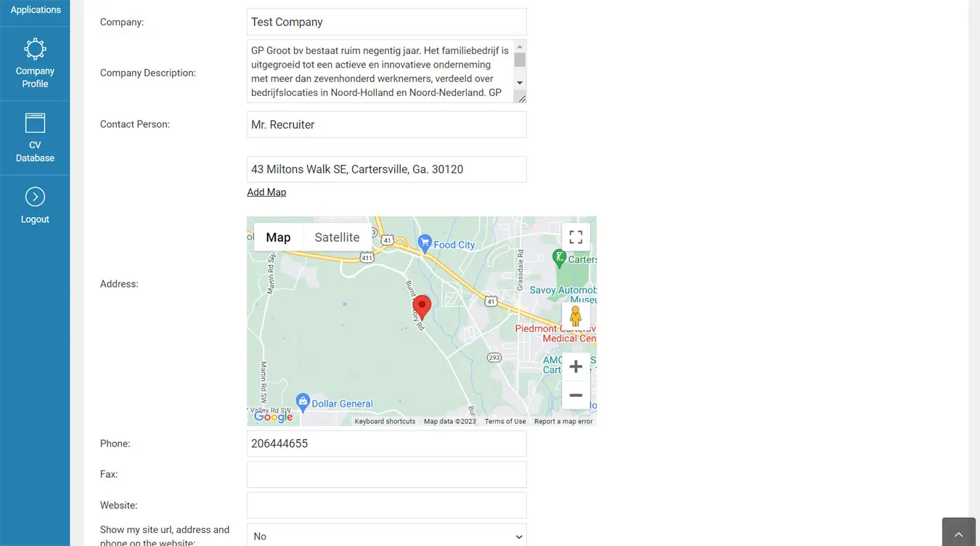This screenshot has height=546, width=980.
Task: Zoom out on the map
Action: 576,395
